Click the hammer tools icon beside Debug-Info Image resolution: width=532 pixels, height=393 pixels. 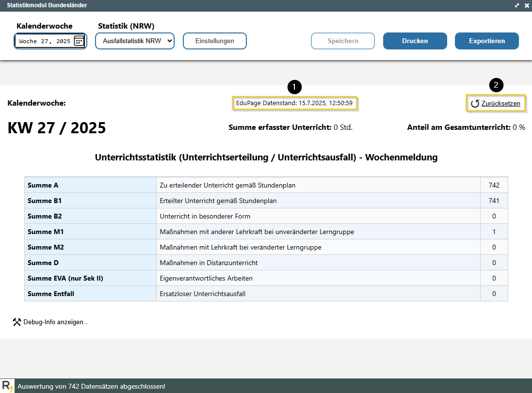pos(16,322)
